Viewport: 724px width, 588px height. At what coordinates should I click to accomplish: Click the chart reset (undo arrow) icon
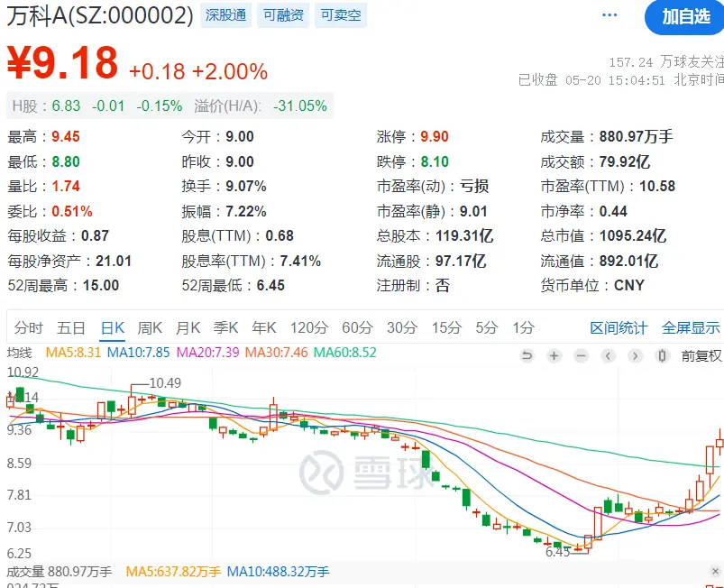(x=527, y=356)
